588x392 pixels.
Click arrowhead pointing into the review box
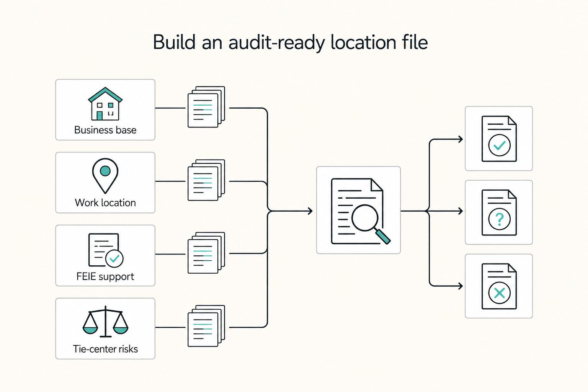[x=310, y=211]
